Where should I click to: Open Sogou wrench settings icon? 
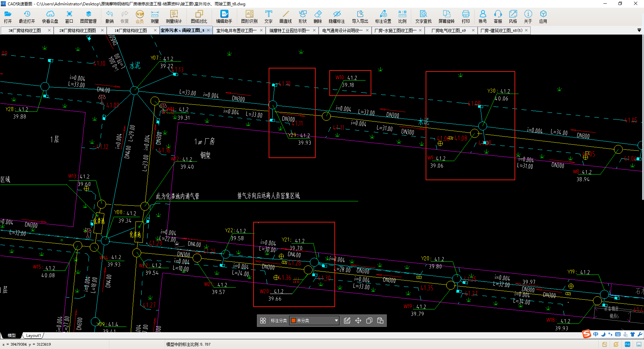tap(640, 334)
